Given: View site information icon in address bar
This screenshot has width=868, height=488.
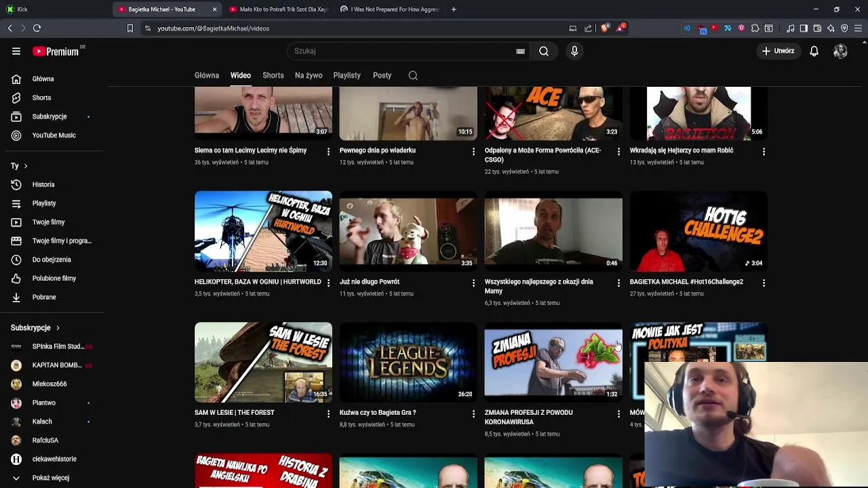Looking at the screenshot, I should (x=147, y=28).
